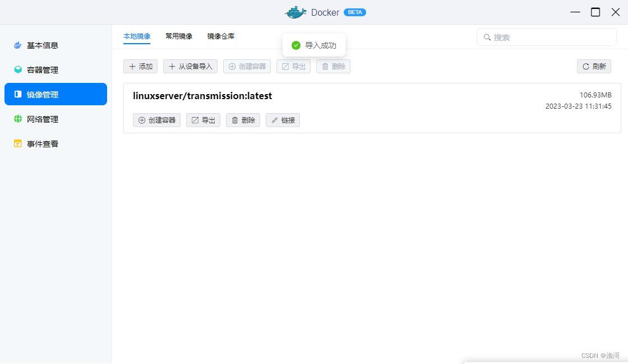Open 网络管理 using the green globe icon
Image resolution: width=628 pixels, height=364 pixels.
pyautogui.click(x=17, y=119)
